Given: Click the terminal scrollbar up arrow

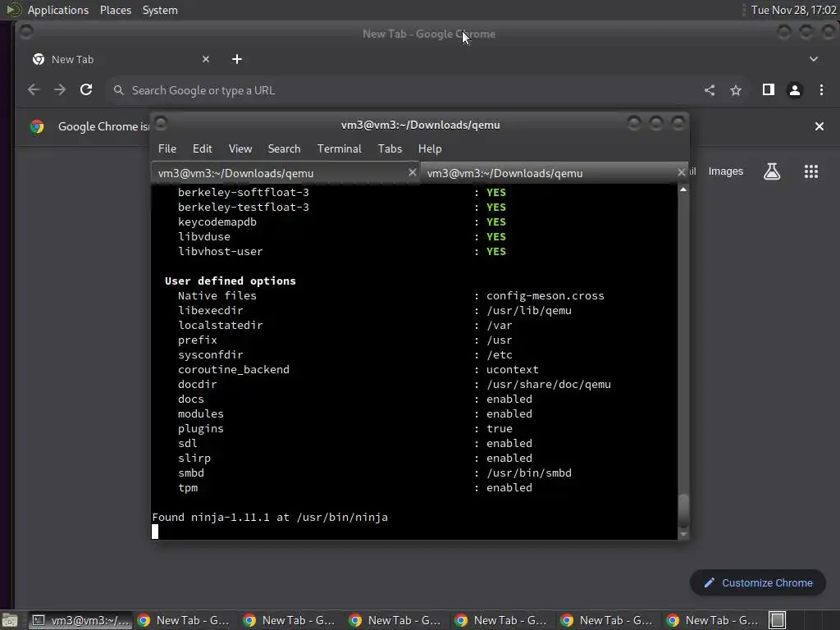Looking at the screenshot, I should pyautogui.click(x=683, y=189).
